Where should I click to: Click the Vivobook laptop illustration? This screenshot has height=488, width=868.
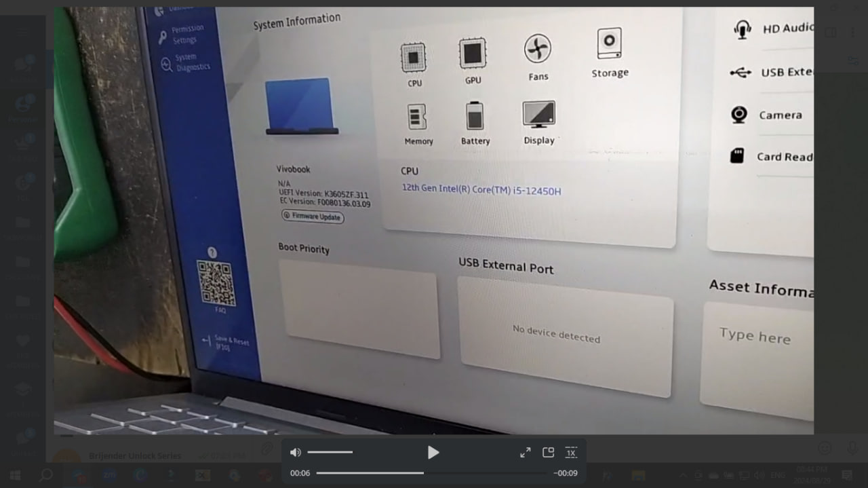point(302,106)
